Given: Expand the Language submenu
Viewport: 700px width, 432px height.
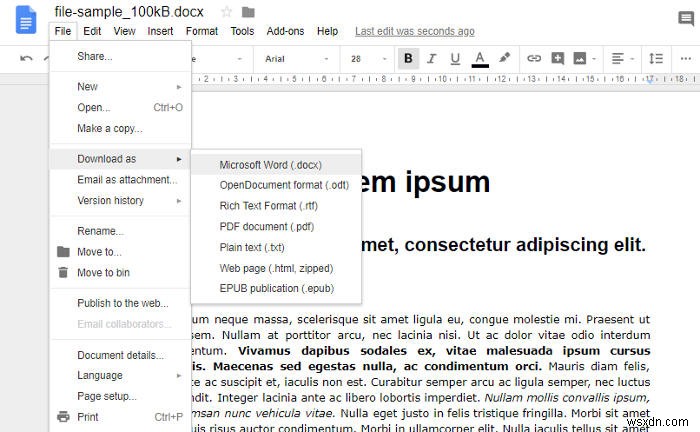Looking at the screenshot, I should [x=120, y=375].
